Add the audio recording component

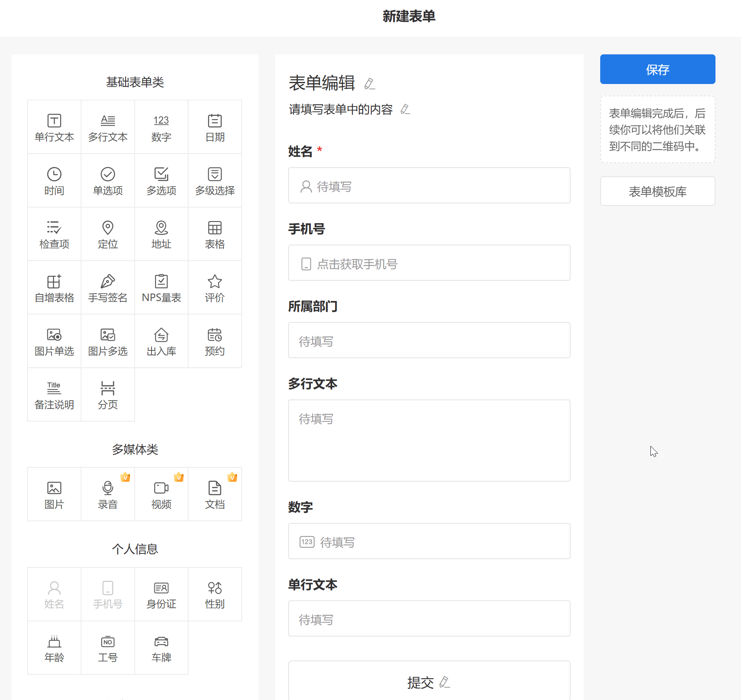click(108, 495)
